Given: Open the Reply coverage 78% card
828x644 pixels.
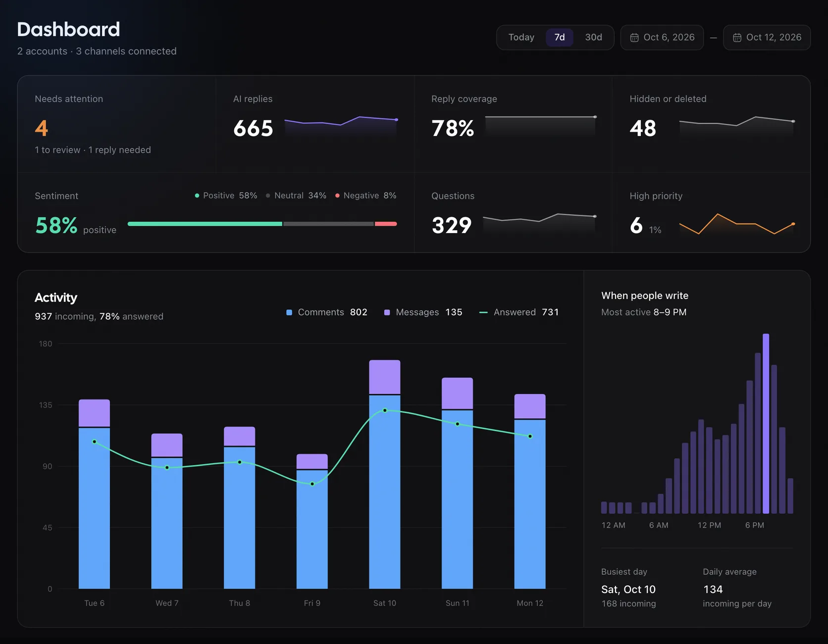Looking at the screenshot, I should tap(514, 124).
